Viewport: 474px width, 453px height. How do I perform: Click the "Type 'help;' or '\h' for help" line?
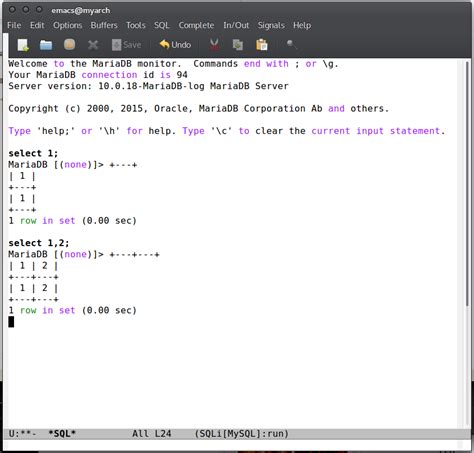pos(227,131)
